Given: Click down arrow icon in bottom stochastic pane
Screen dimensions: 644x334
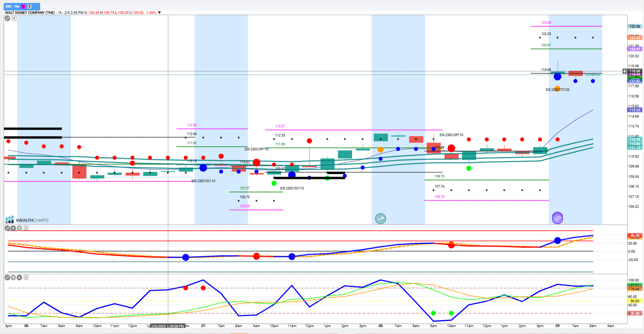Looking at the screenshot, I should [13, 277].
